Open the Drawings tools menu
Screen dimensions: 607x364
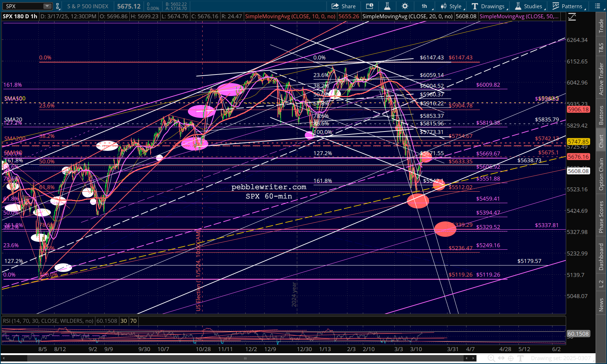(x=489, y=6)
